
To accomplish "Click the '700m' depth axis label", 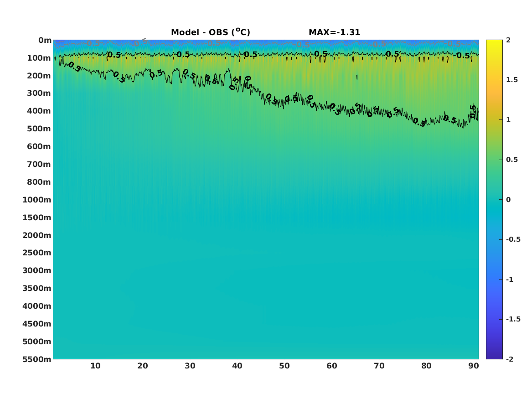I will (x=39, y=164).
